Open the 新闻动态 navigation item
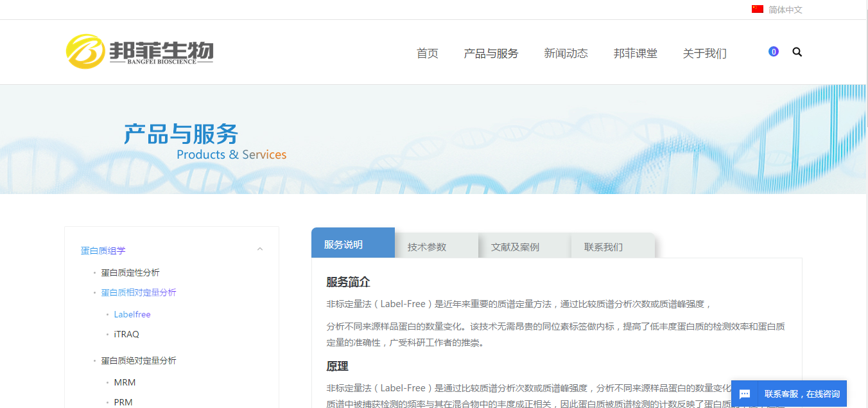Screen dimensions: 868x408 pyautogui.click(x=566, y=53)
